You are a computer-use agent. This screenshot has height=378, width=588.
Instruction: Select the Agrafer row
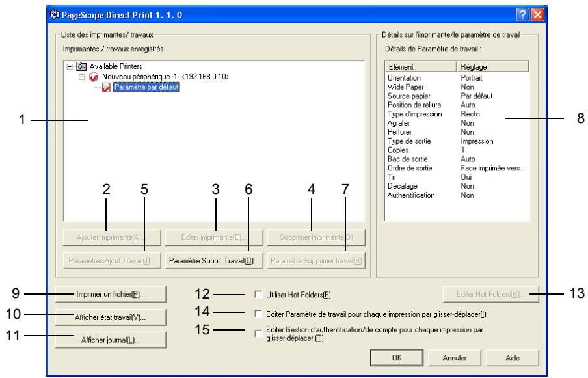(x=457, y=123)
